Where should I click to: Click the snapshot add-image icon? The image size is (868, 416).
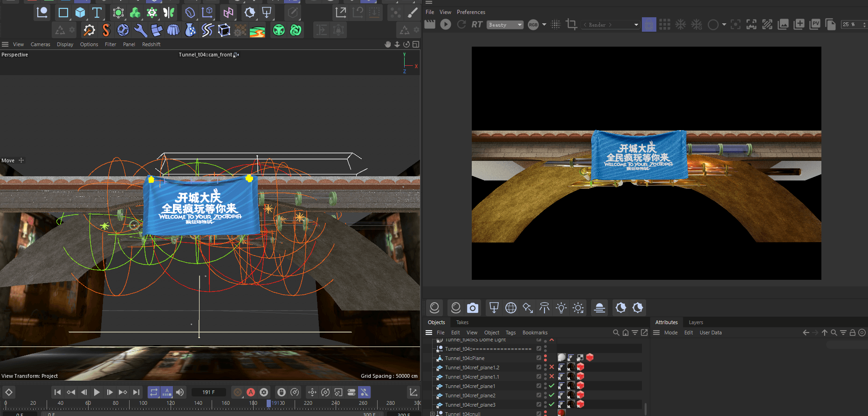[799, 24]
